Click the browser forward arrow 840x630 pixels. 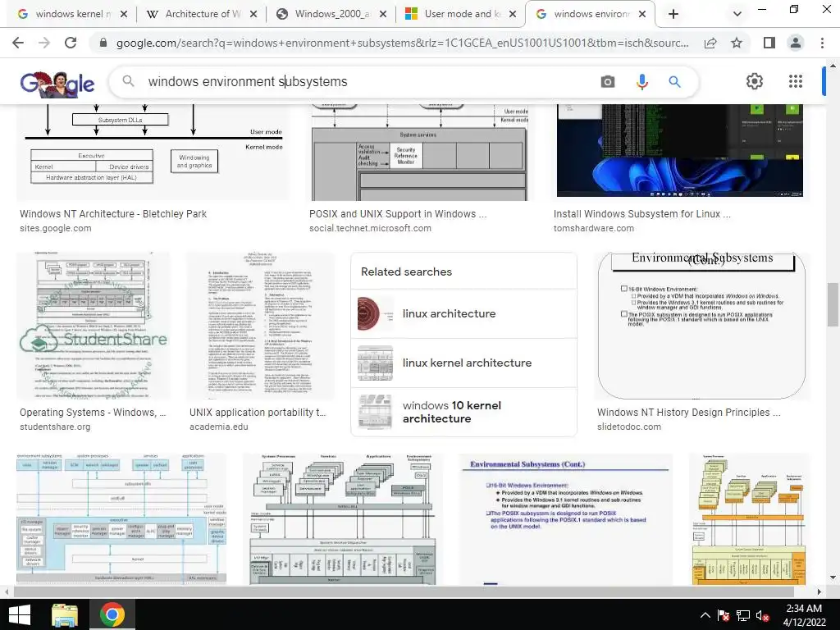point(44,43)
